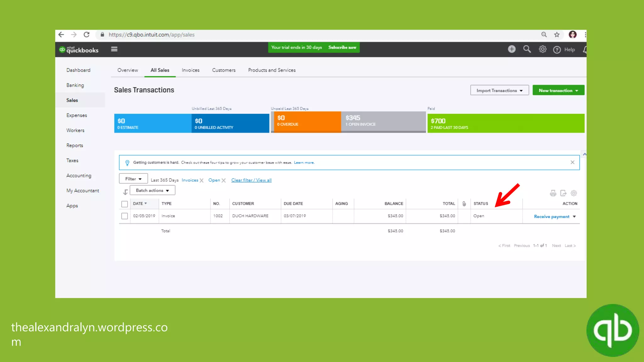The width and height of the screenshot is (644, 362).
Task: Click the export to Excel icon
Action: (563, 193)
